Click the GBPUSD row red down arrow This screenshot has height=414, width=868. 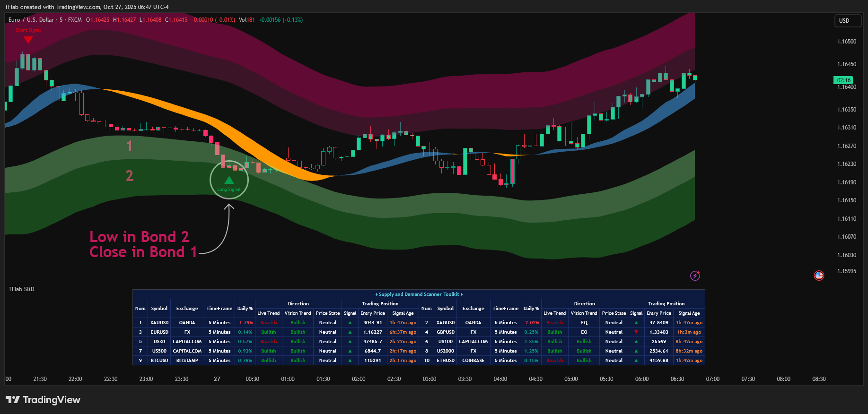[636, 332]
